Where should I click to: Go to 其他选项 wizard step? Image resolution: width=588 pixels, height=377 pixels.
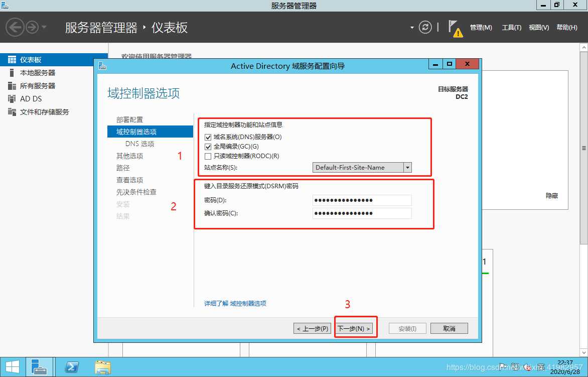pyautogui.click(x=129, y=156)
